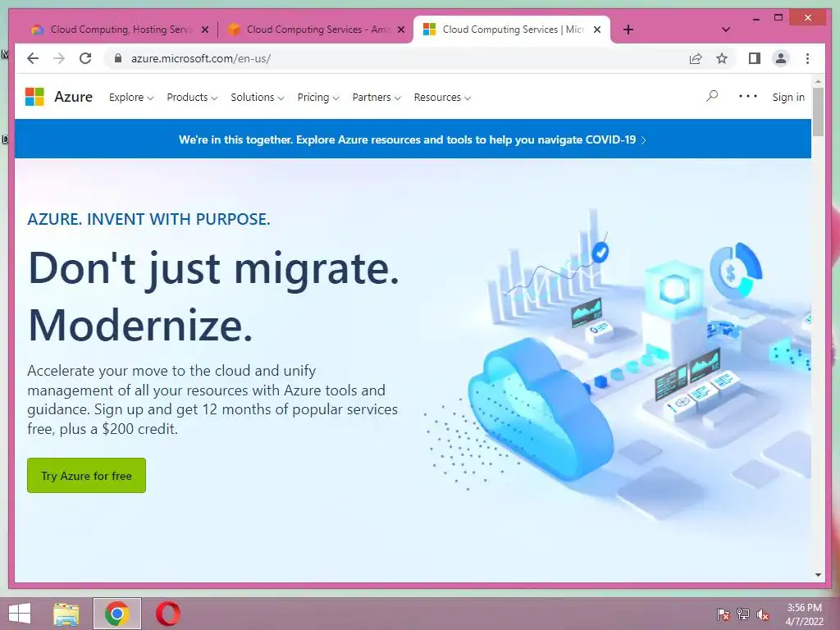Viewport: 840px width, 630px height.
Task: Close the Google Cloud Hosting tab
Action: pyautogui.click(x=204, y=30)
